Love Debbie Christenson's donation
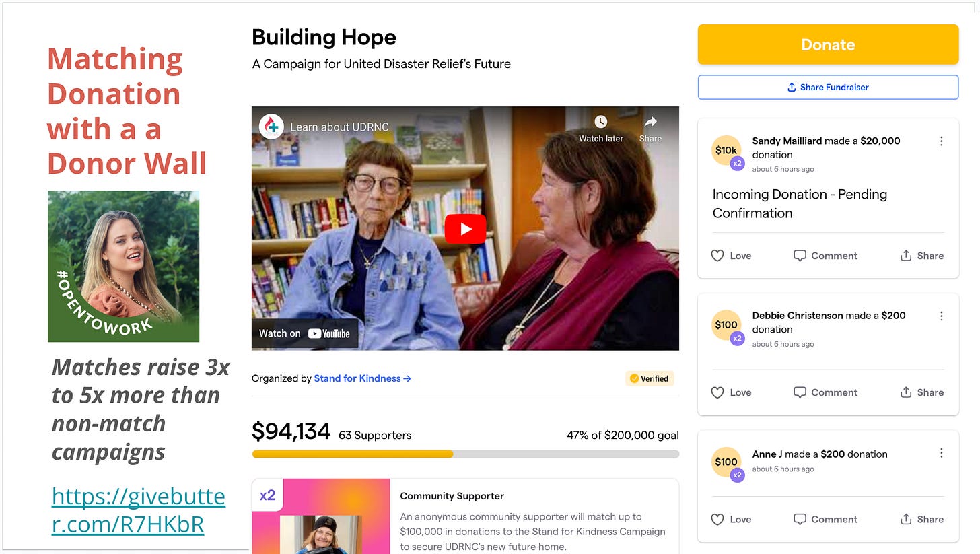980x554 pixels. (731, 392)
